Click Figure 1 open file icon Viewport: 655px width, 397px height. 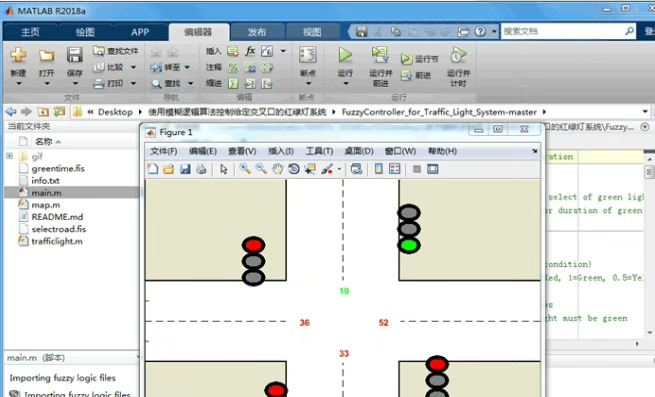point(169,169)
